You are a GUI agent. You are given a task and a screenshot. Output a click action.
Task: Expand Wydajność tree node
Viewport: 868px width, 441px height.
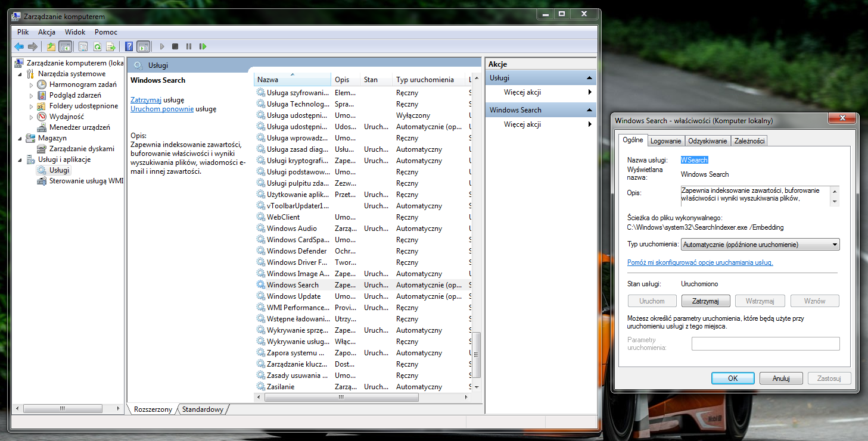pos(32,117)
